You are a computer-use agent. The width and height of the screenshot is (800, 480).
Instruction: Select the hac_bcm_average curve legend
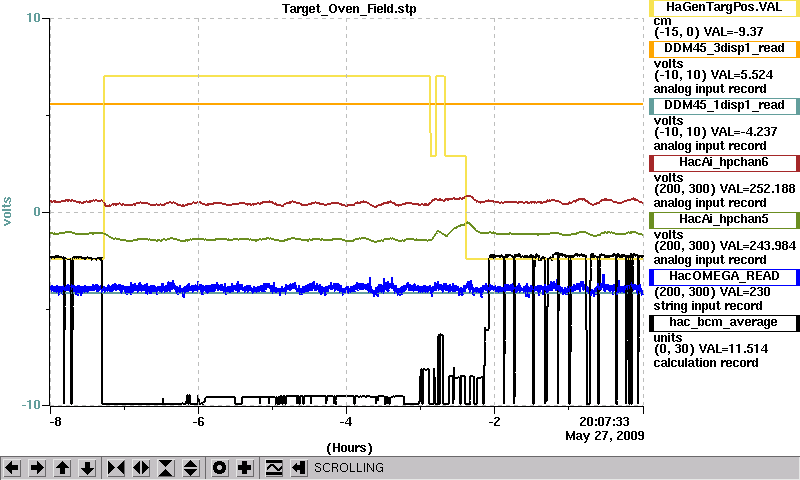pos(724,323)
